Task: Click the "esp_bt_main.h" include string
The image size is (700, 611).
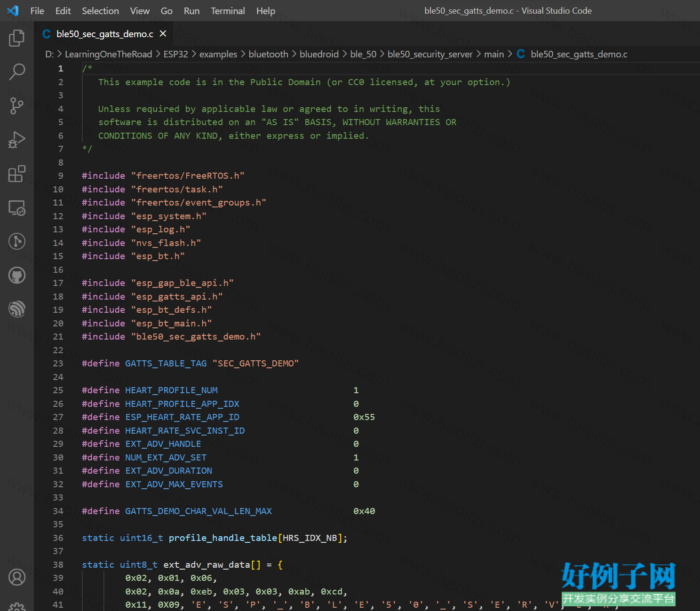Action: point(171,323)
